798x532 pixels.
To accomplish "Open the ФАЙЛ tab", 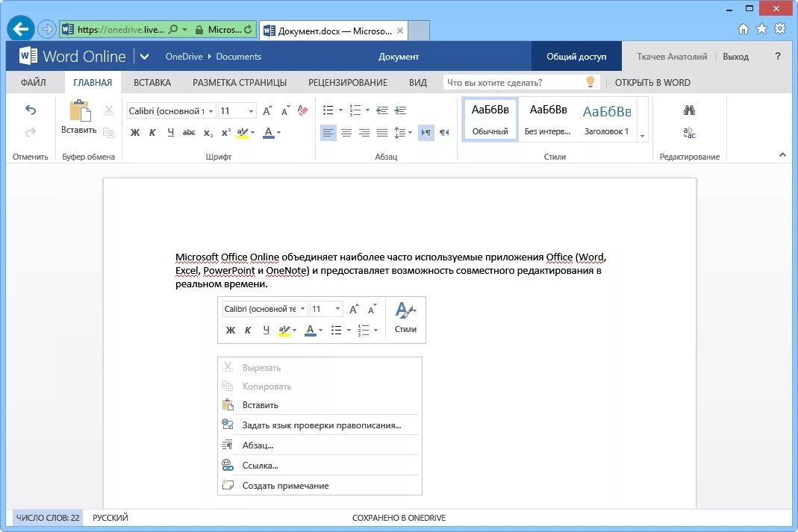I will click(x=33, y=82).
